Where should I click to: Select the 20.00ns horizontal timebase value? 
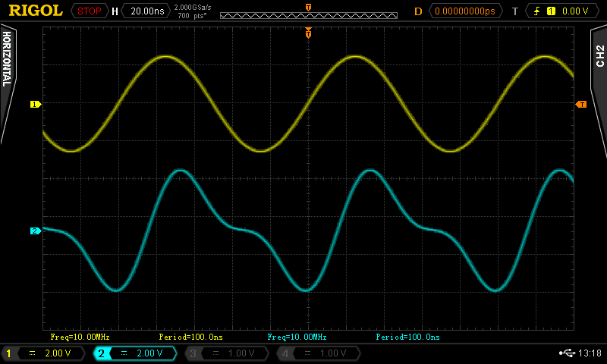click(147, 11)
